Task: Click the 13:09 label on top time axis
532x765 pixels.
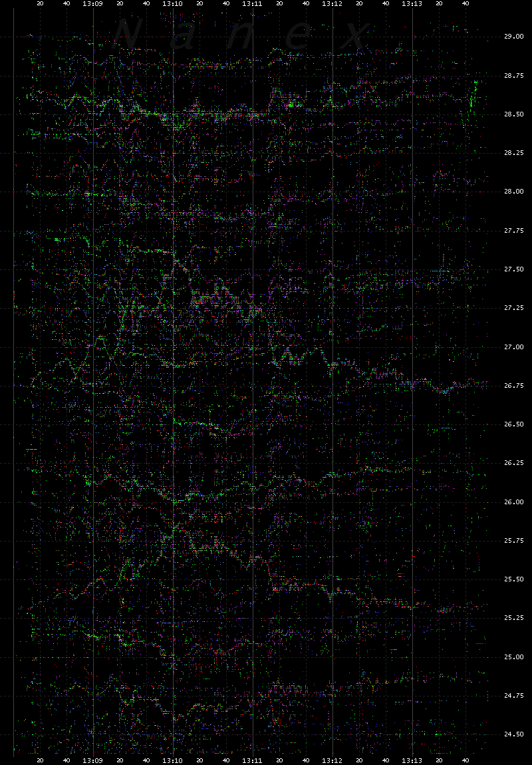Action: click(92, 3)
